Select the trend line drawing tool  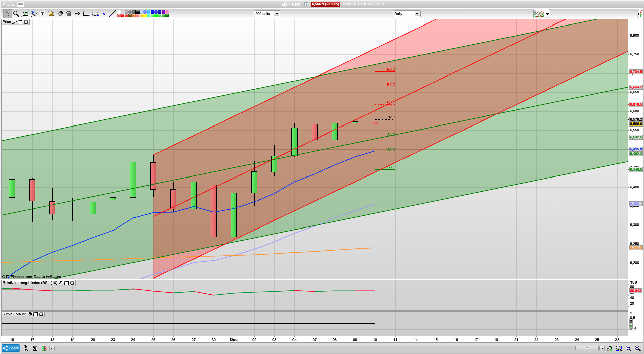click(112, 14)
